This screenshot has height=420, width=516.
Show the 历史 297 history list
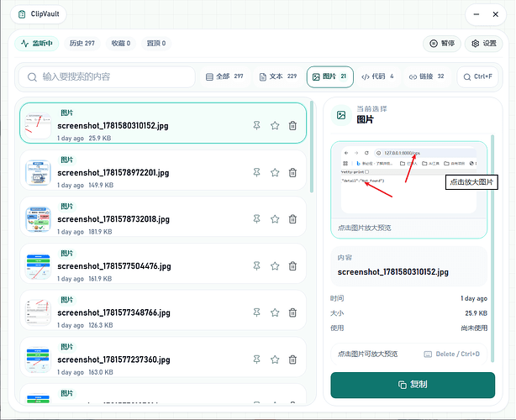[x=82, y=43]
